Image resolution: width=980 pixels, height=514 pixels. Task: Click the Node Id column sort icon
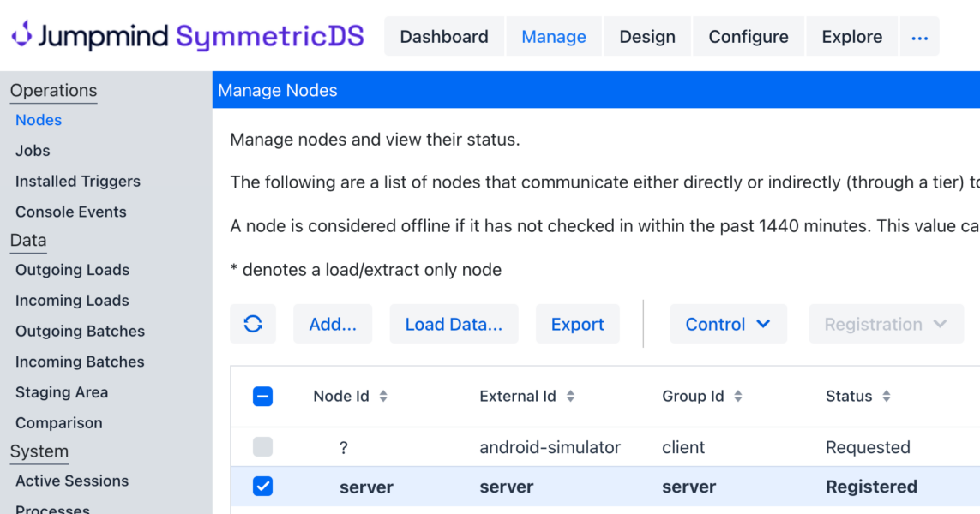click(382, 397)
